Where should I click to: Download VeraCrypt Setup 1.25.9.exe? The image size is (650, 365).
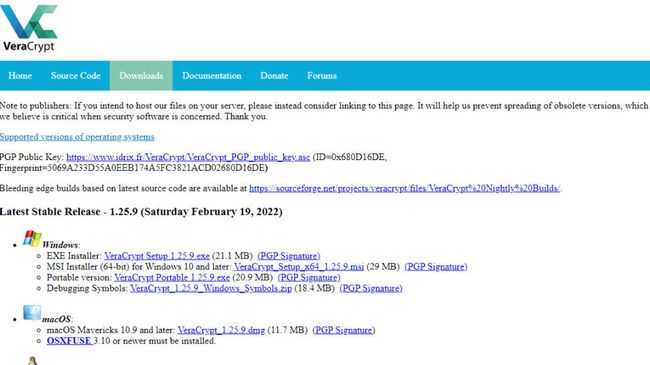coord(157,256)
